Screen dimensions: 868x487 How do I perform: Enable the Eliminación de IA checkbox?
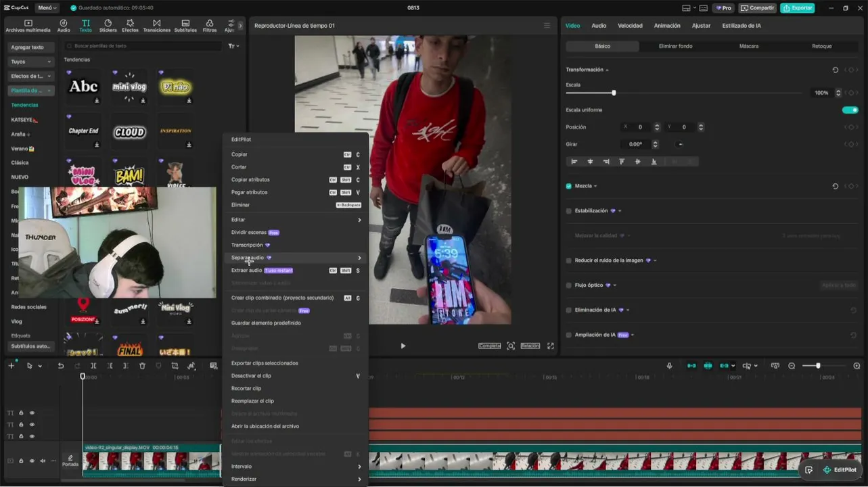(568, 310)
